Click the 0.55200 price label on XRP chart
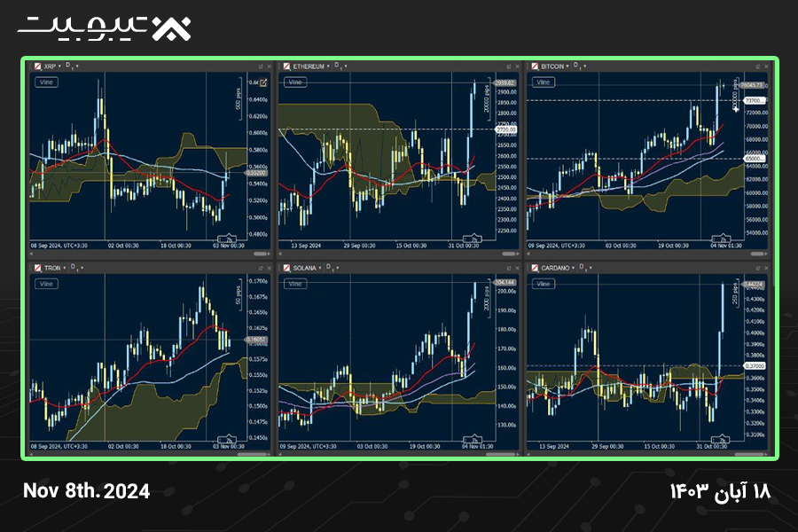The height and width of the screenshot is (532, 798). click(256, 173)
